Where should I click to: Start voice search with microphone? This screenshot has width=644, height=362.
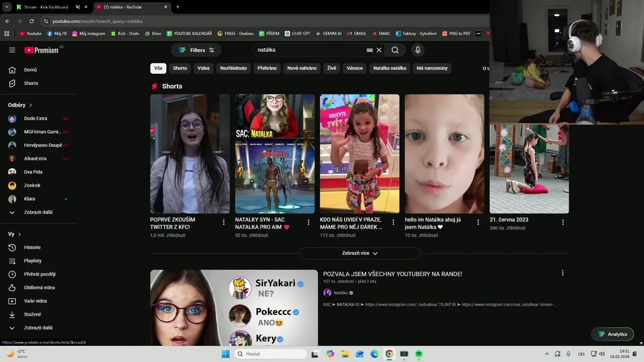click(x=417, y=50)
